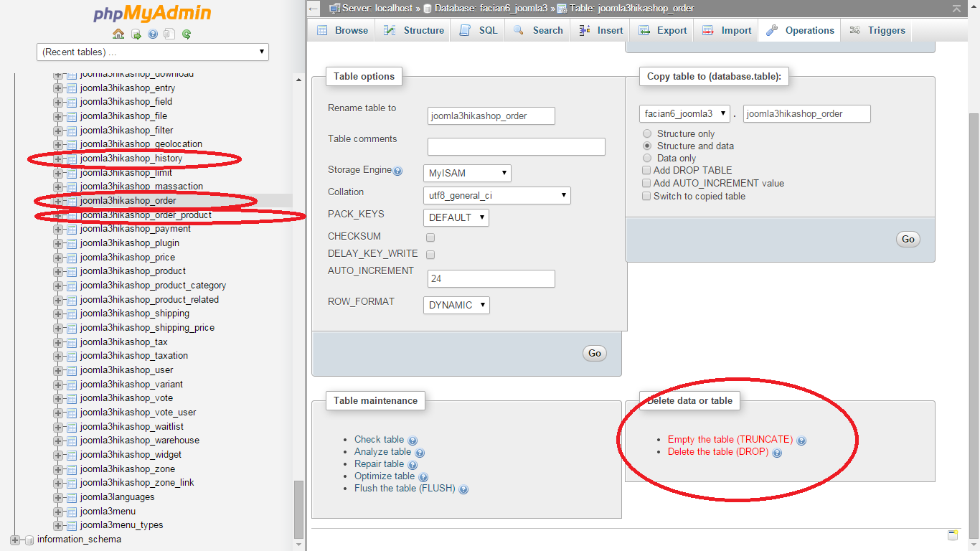This screenshot has height=551, width=980.
Task: Select the Data only radio option
Action: (647, 158)
